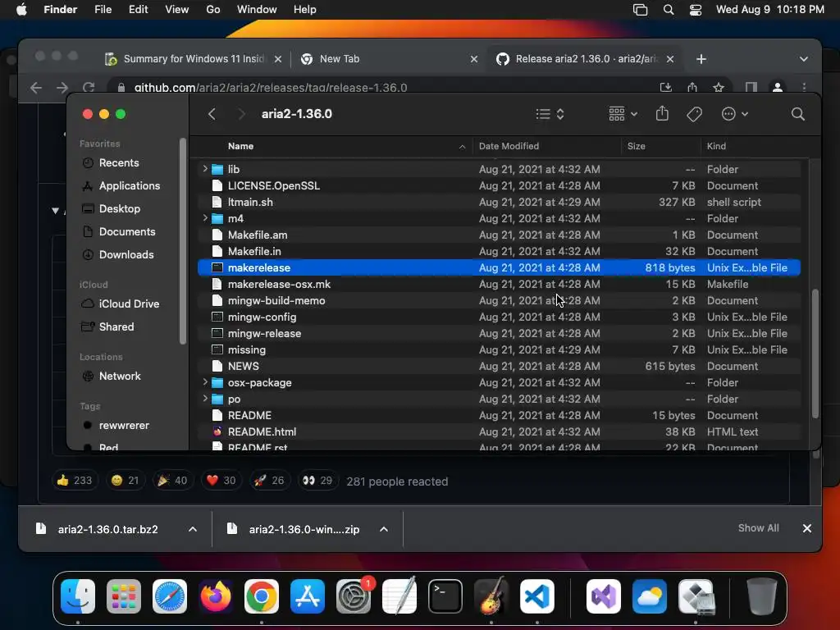The width and height of the screenshot is (840, 630).
Task: Go back in the Finder window
Action: [x=212, y=114]
